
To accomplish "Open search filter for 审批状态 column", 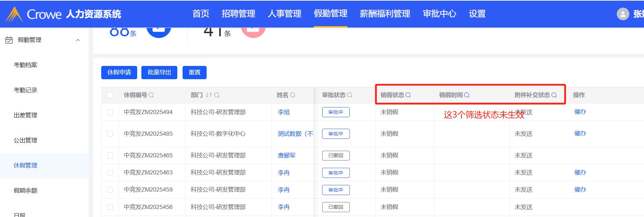I will (349, 95).
